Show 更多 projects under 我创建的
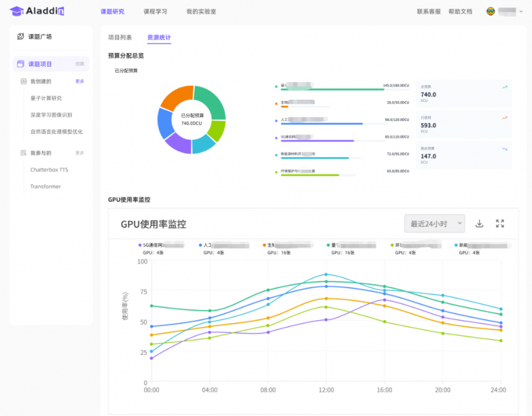The image size is (532, 416). click(x=80, y=81)
